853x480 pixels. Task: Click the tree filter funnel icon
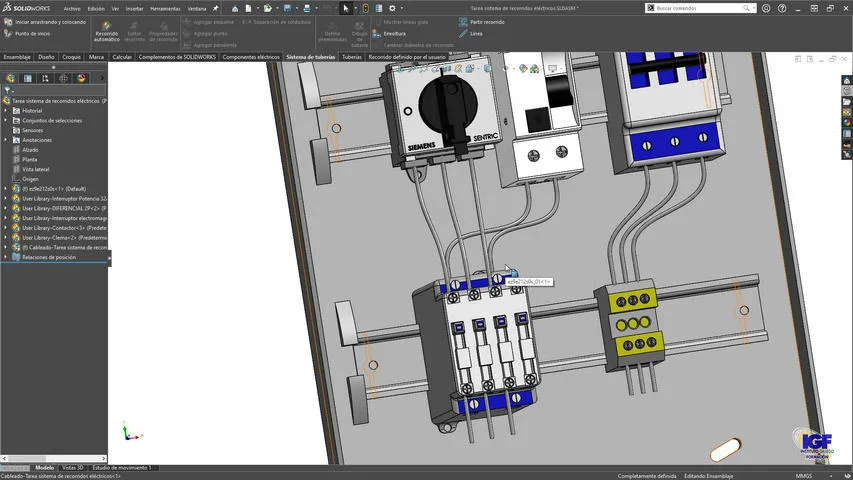point(7,90)
